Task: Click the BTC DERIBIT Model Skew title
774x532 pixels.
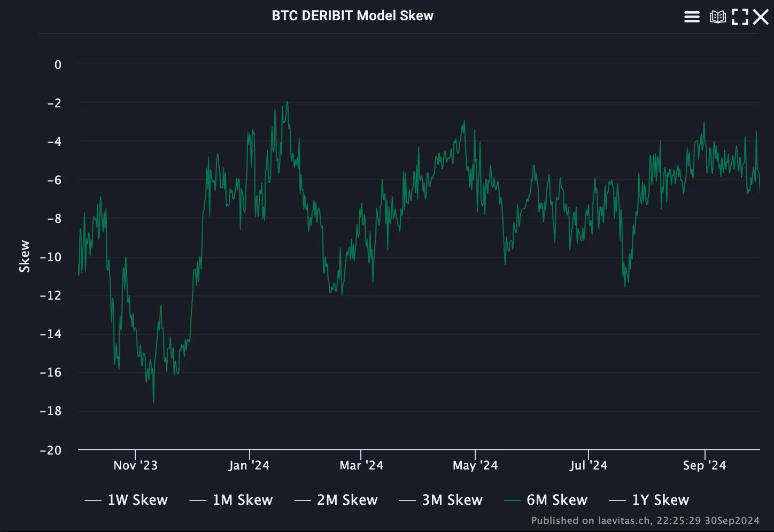Action: (353, 16)
